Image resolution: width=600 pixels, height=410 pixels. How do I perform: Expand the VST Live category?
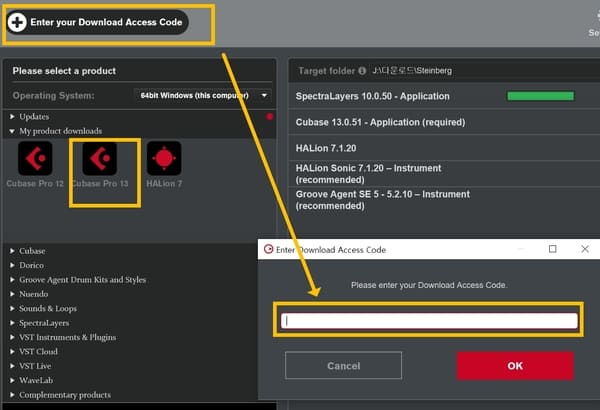[x=12, y=366]
